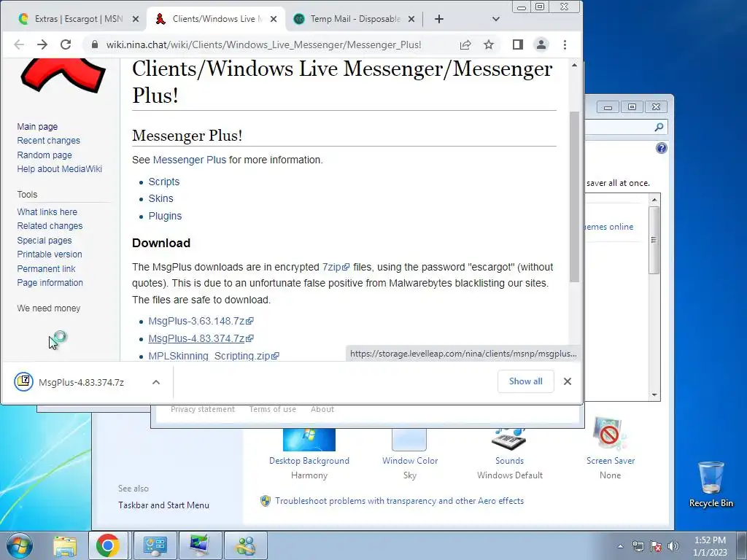Click the wiki logo in sidebar
The height and width of the screenshot is (560, 747).
63,75
